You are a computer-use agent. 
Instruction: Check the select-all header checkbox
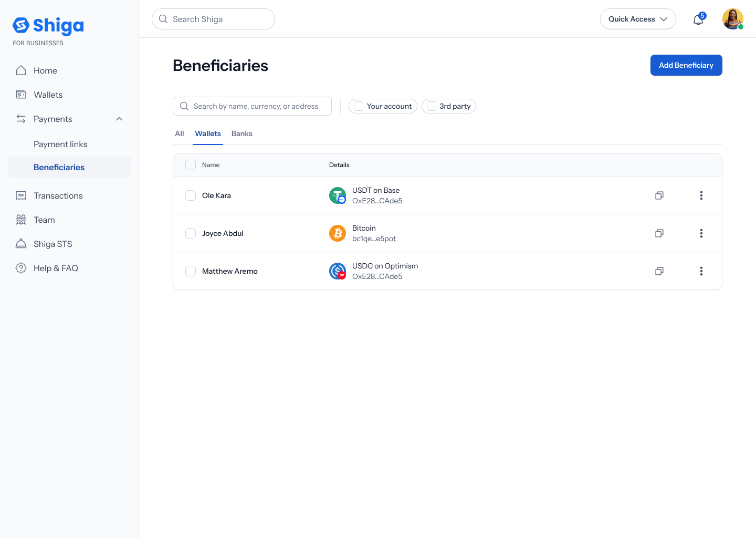point(191,165)
